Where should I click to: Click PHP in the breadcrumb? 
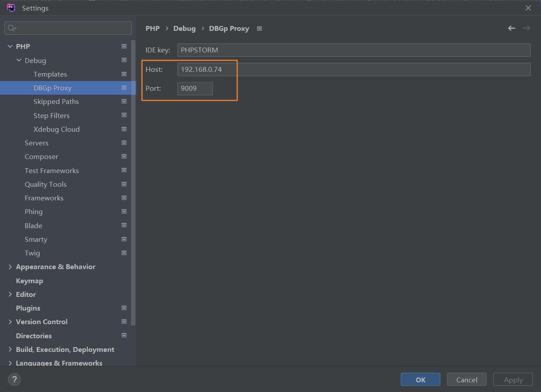pos(153,28)
